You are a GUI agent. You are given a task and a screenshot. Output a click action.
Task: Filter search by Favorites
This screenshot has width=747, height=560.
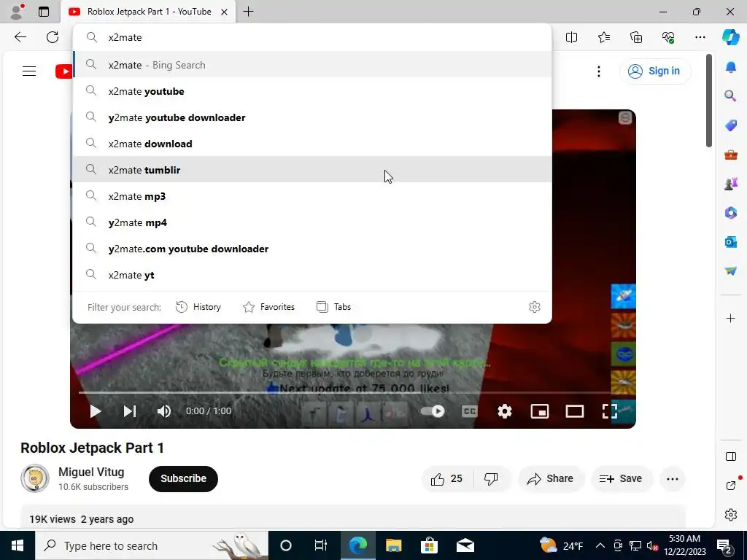click(x=268, y=307)
